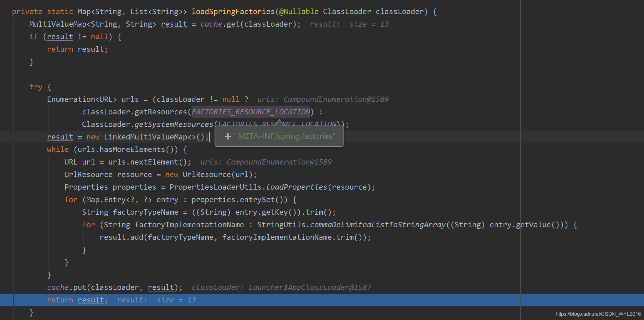Screen dimensions: 644x320
Task: Click the 'result: size = 13' hint on the top line
Action: (349, 24)
